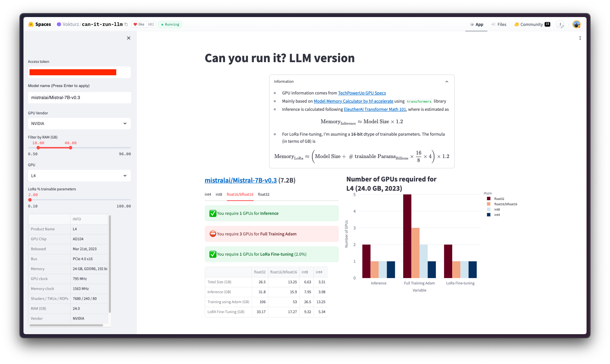
Task: Toggle int4 series in chart legend
Action: pos(493,215)
